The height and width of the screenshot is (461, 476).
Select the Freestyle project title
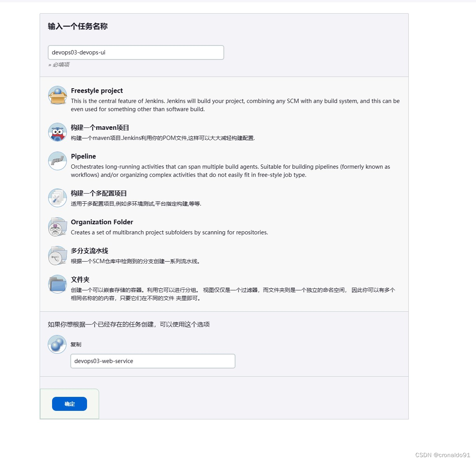coord(97,91)
